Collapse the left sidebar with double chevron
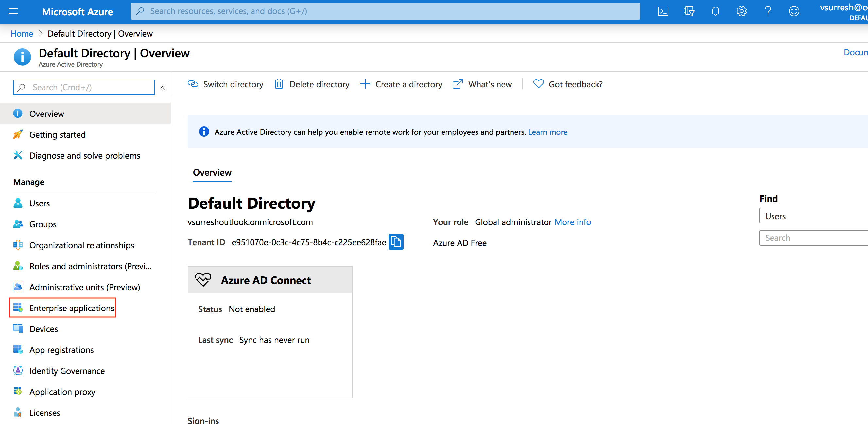868x424 pixels. coord(163,88)
